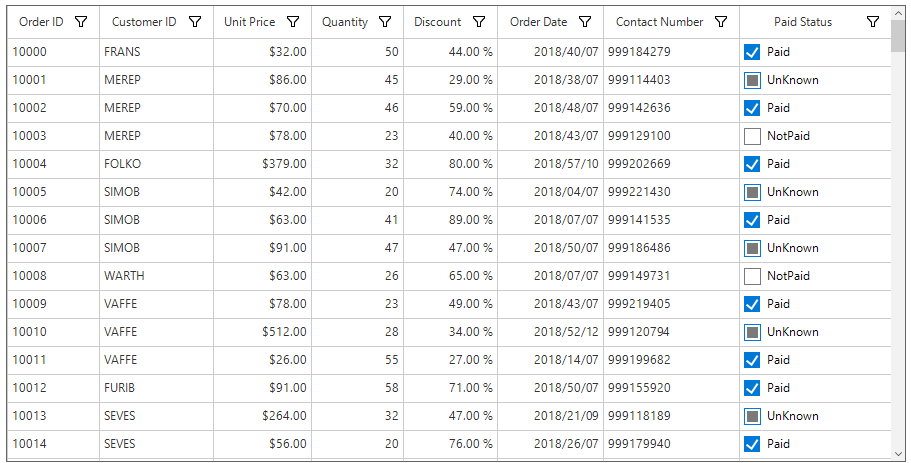Select Order ID cell 10000
The image size is (911, 463).
coord(53,52)
